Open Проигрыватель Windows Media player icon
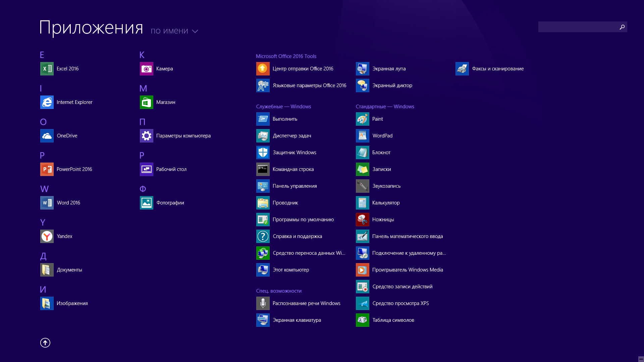 pyautogui.click(x=362, y=270)
